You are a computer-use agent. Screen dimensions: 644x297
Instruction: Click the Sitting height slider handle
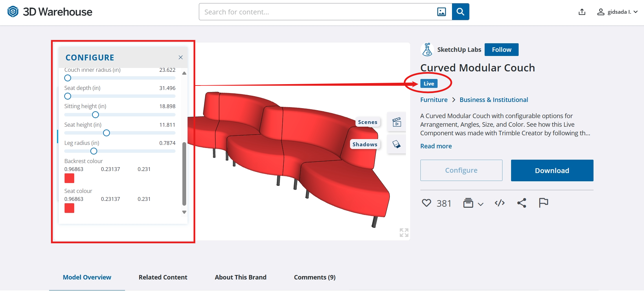95,115
